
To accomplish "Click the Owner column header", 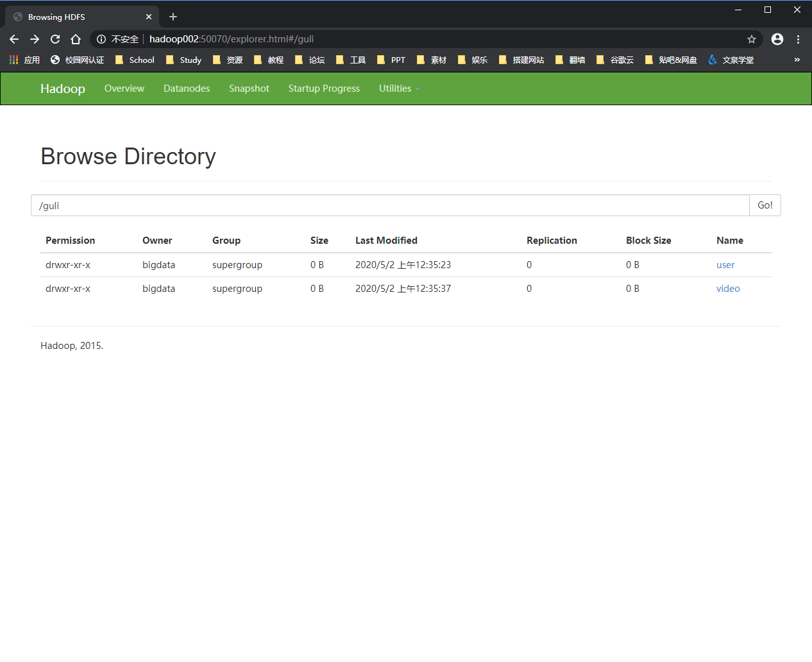I will tap(157, 241).
